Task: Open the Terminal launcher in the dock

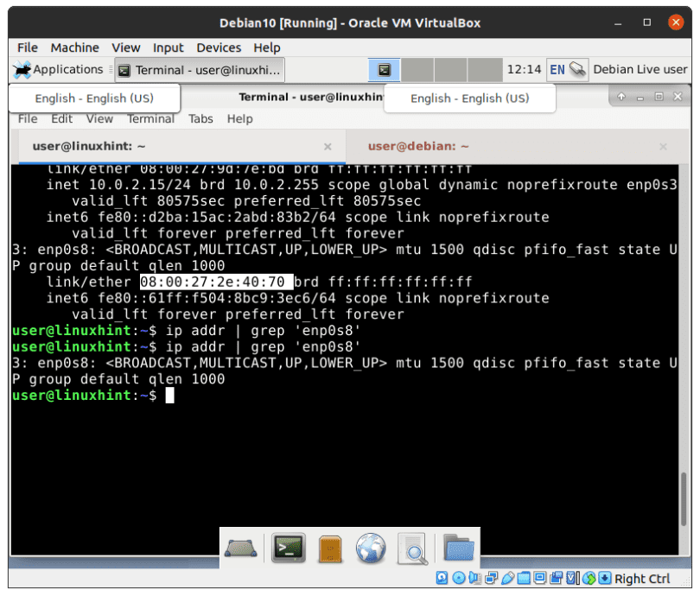Action: click(289, 548)
